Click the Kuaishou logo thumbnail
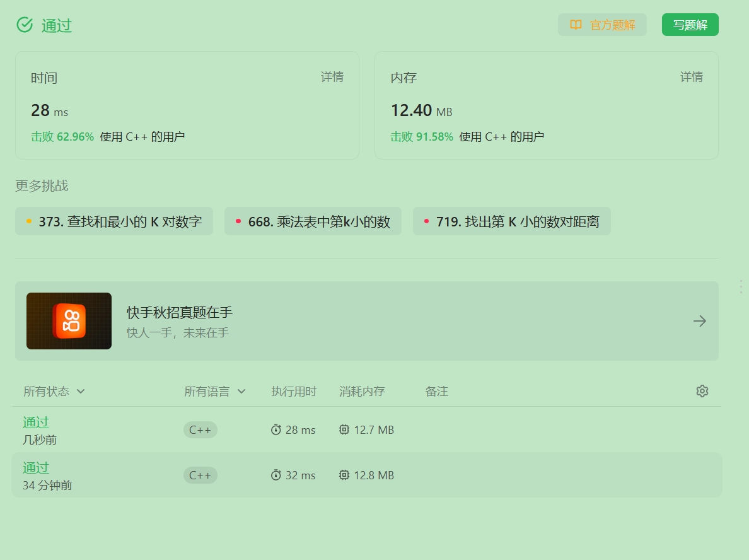The image size is (749, 560). click(x=69, y=321)
